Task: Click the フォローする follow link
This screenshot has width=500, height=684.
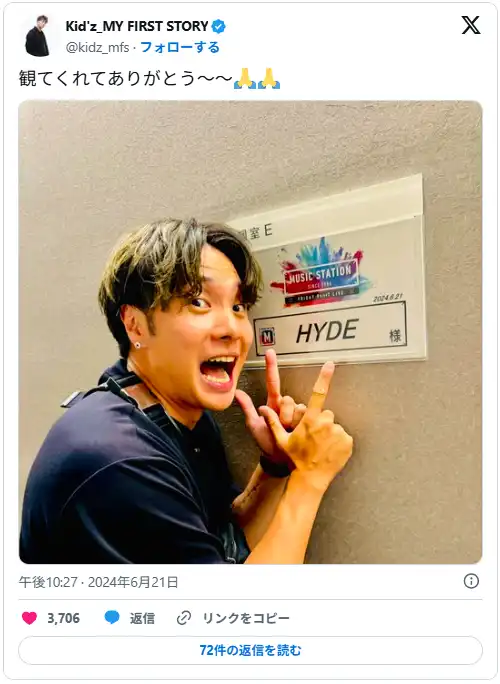Action: [x=180, y=47]
